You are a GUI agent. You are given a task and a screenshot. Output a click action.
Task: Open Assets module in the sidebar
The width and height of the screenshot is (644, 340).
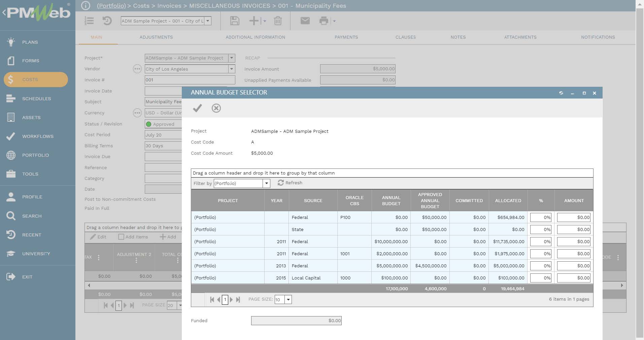tap(31, 117)
